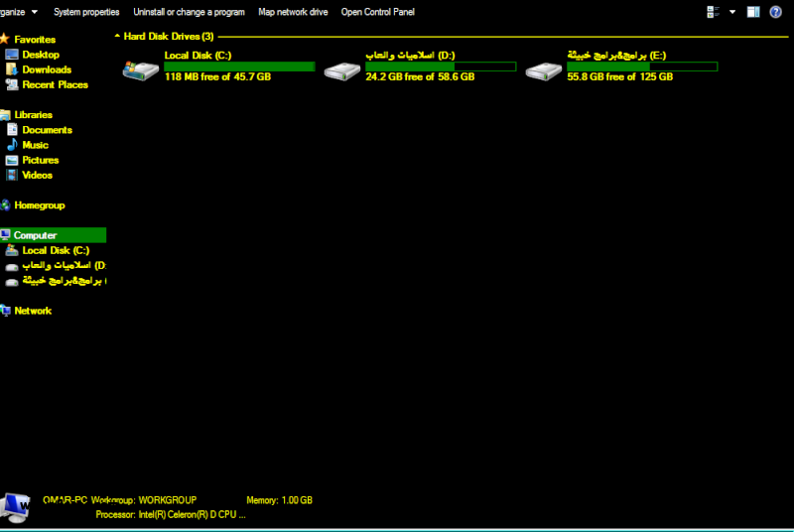Image resolution: width=794 pixels, height=532 pixels.
Task: Open the D: drive icon in main pane
Action: pos(341,70)
